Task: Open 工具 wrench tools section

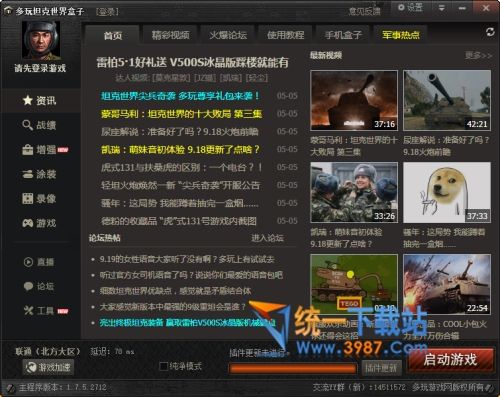Action: 45,311
